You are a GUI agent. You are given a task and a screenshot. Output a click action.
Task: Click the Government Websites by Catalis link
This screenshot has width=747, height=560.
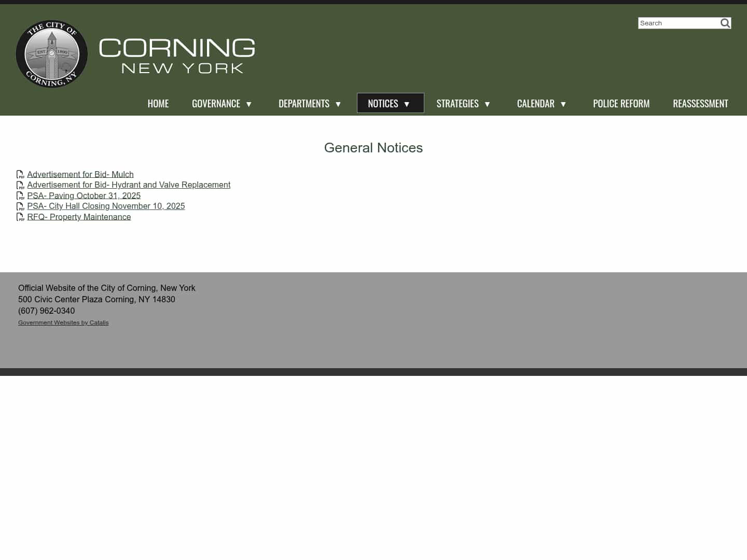pyautogui.click(x=63, y=322)
